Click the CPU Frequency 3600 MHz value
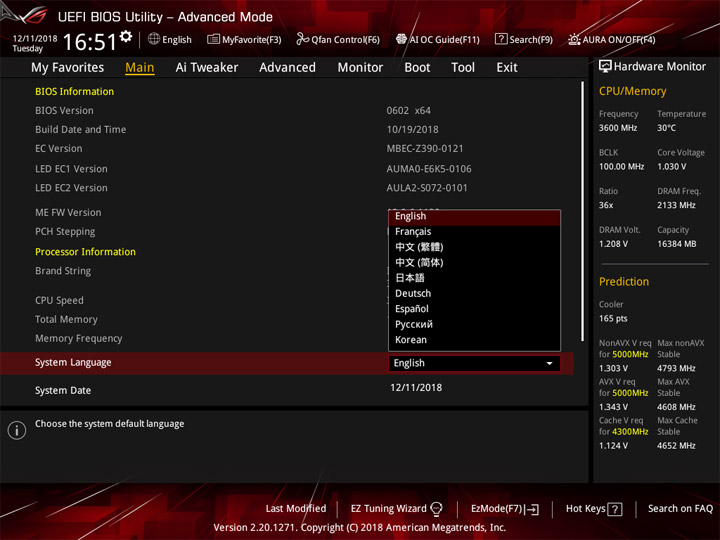The height and width of the screenshot is (540, 720). tap(618, 128)
